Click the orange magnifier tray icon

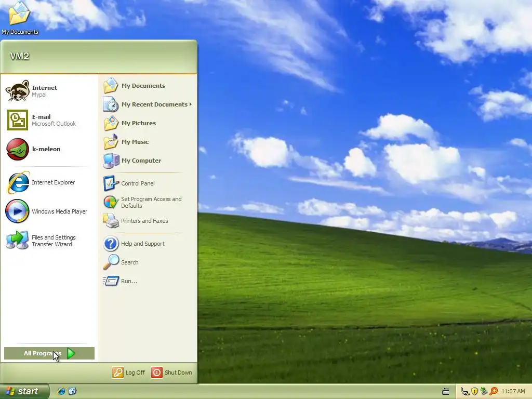[494, 392]
